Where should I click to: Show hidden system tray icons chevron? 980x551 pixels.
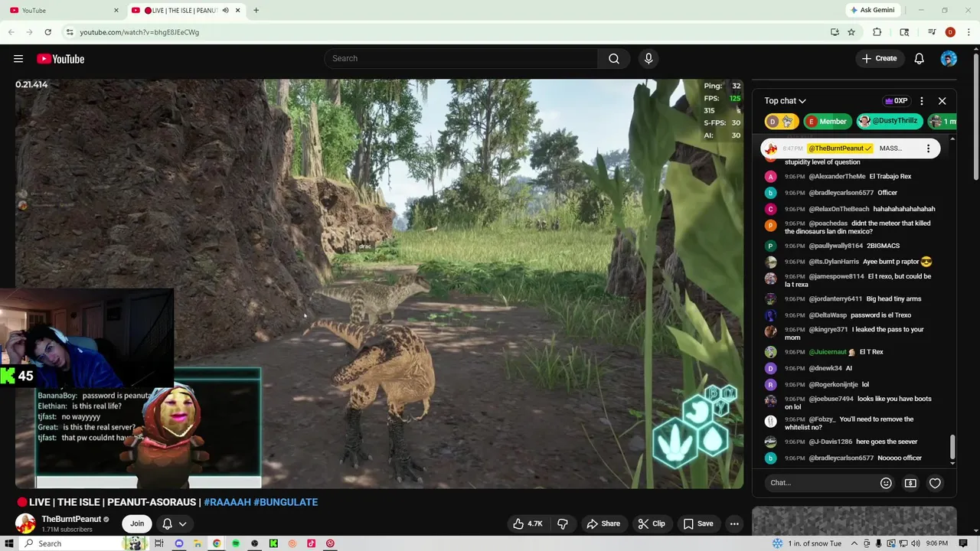click(x=854, y=543)
